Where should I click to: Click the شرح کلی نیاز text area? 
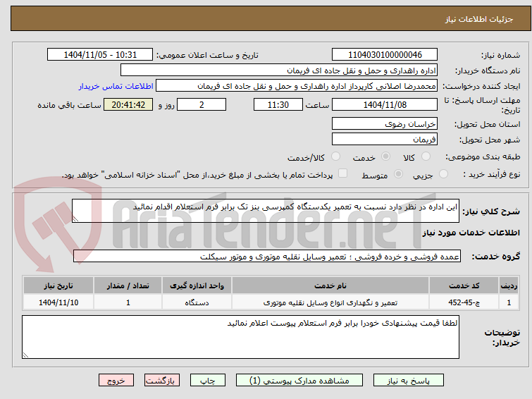pyautogui.click(x=266, y=211)
